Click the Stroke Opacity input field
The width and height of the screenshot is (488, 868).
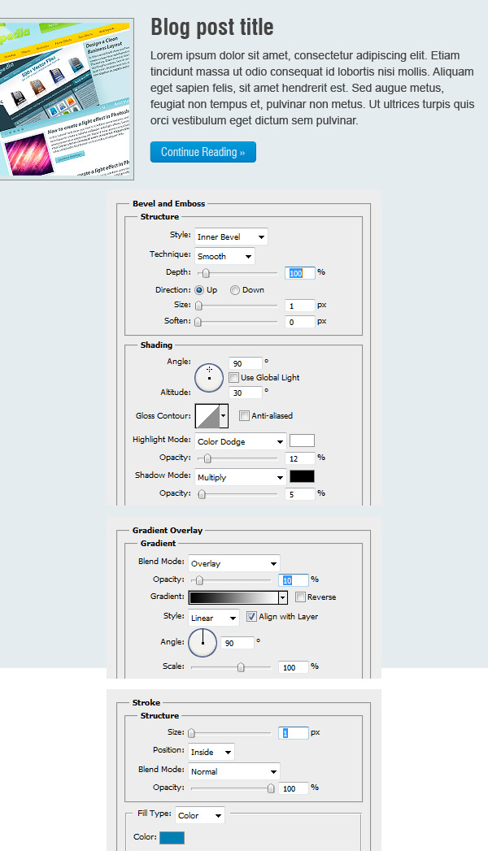[x=293, y=788]
